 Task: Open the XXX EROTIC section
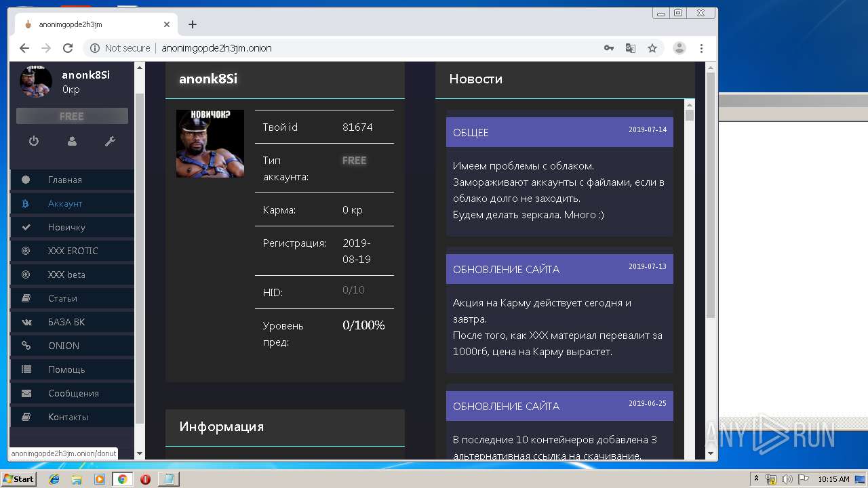click(x=72, y=251)
